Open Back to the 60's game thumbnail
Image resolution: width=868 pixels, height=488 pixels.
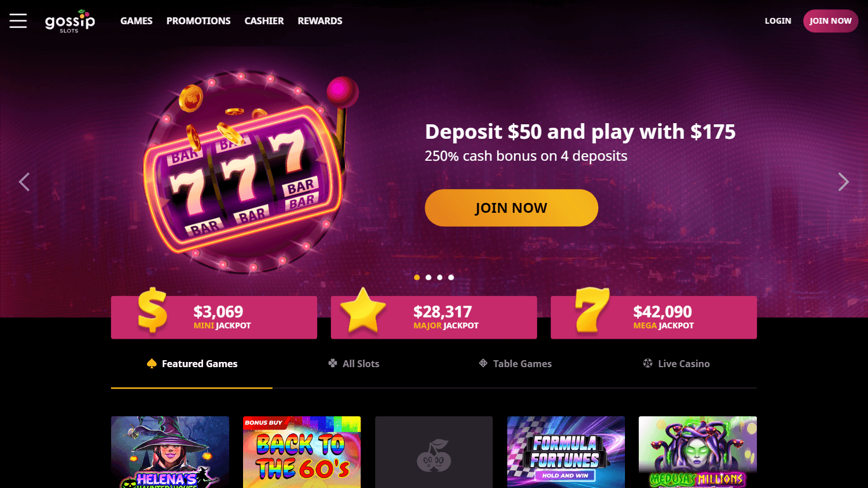pyautogui.click(x=302, y=452)
